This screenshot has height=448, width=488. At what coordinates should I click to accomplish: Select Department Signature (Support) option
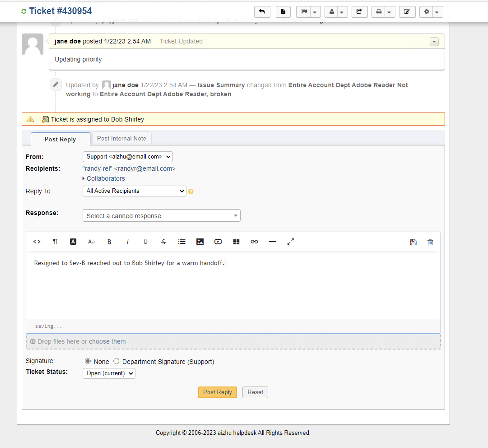click(116, 361)
